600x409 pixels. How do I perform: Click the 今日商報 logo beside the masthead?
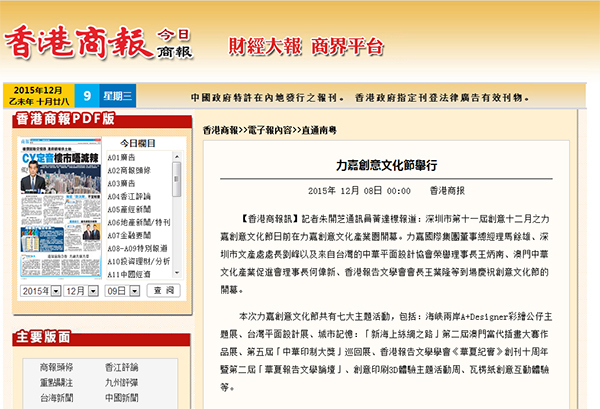click(174, 43)
